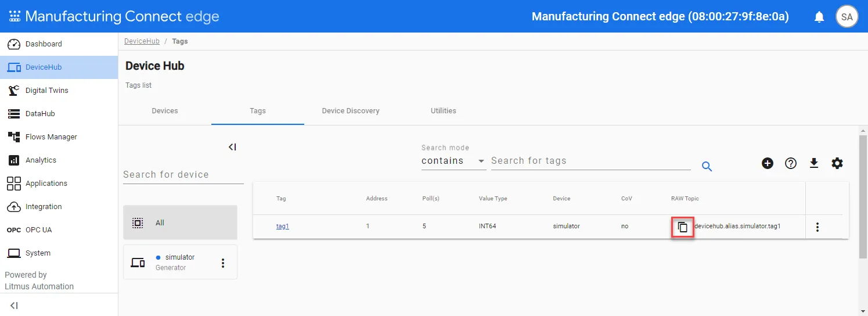Click the RAW Topic column header
Viewport: 868px width, 316px height.
point(685,199)
